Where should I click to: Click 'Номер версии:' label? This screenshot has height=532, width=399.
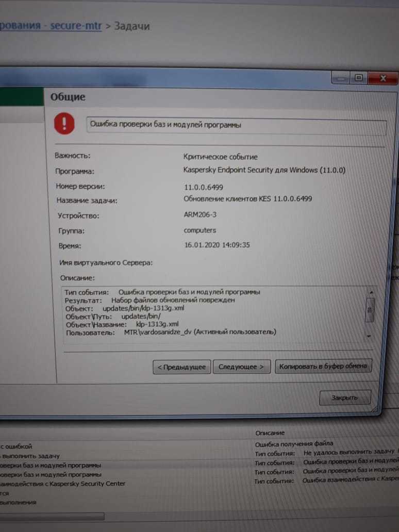(x=80, y=186)
